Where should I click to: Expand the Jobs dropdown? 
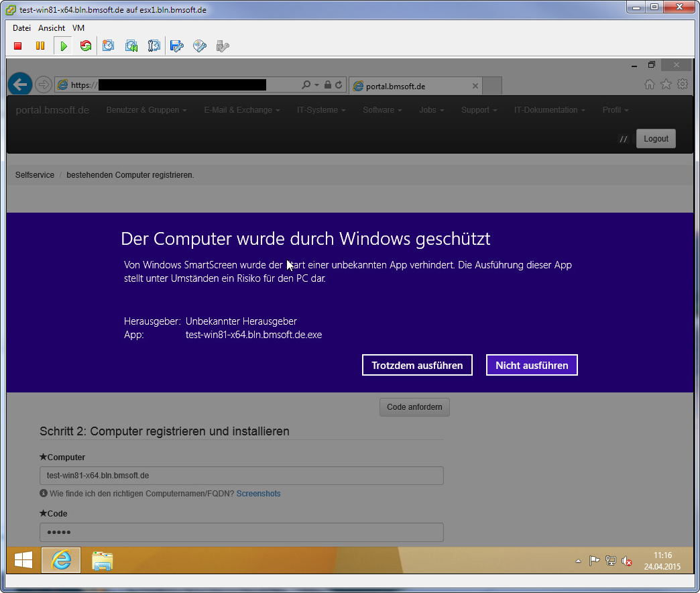(432, 110)
